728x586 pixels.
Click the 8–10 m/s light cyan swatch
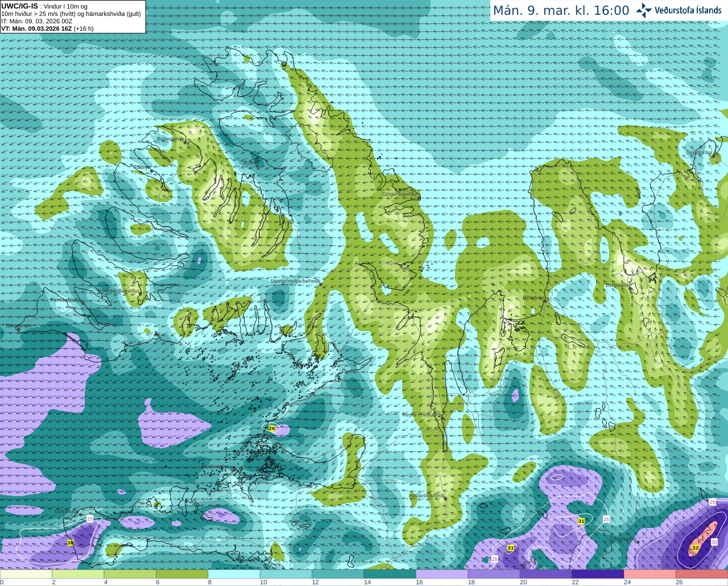234,574
